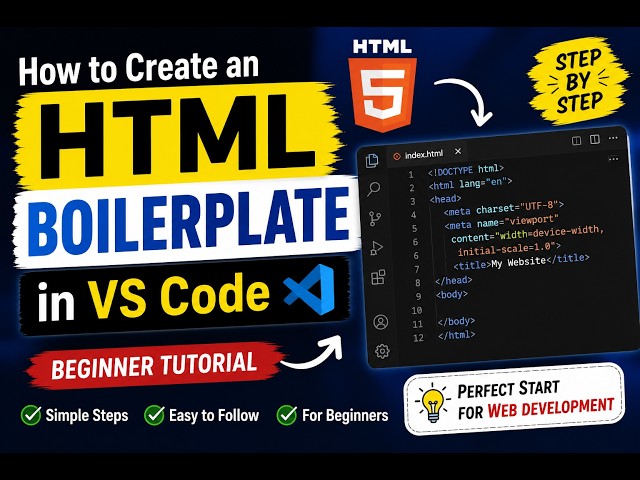The width and height of the screenshot is (640, 480).
Task: Open the top-right ellipsis menu of the window
Action: pos(613,138)
